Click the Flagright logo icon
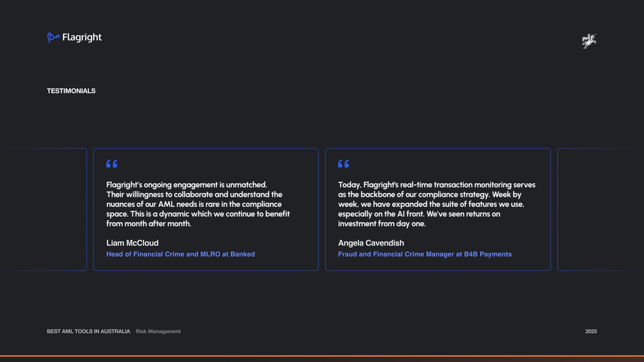The image size is (644, 362). [x=53, y=37]
